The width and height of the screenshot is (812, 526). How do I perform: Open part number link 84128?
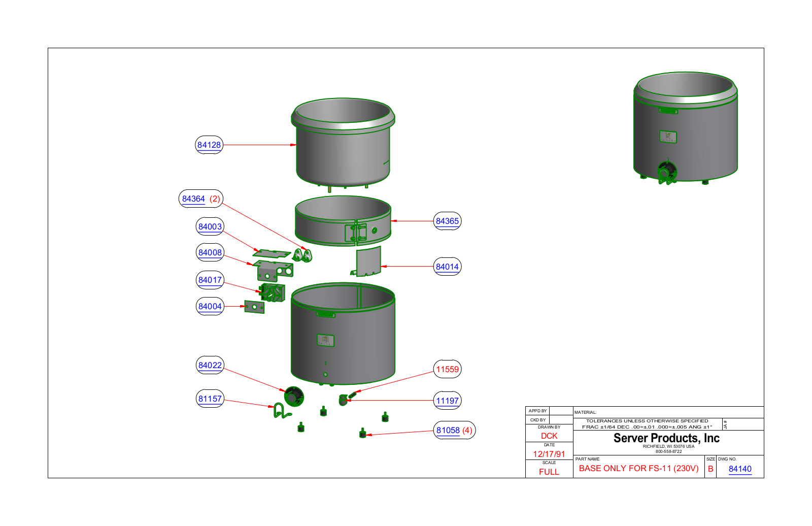click(x=209, y=145)
